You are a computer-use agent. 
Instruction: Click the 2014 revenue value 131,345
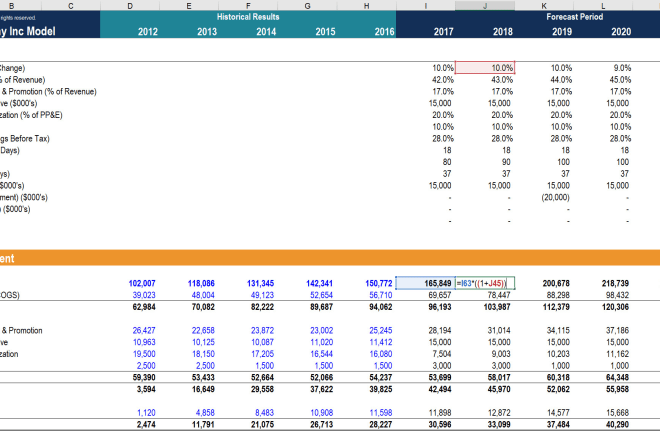[261, 283]
